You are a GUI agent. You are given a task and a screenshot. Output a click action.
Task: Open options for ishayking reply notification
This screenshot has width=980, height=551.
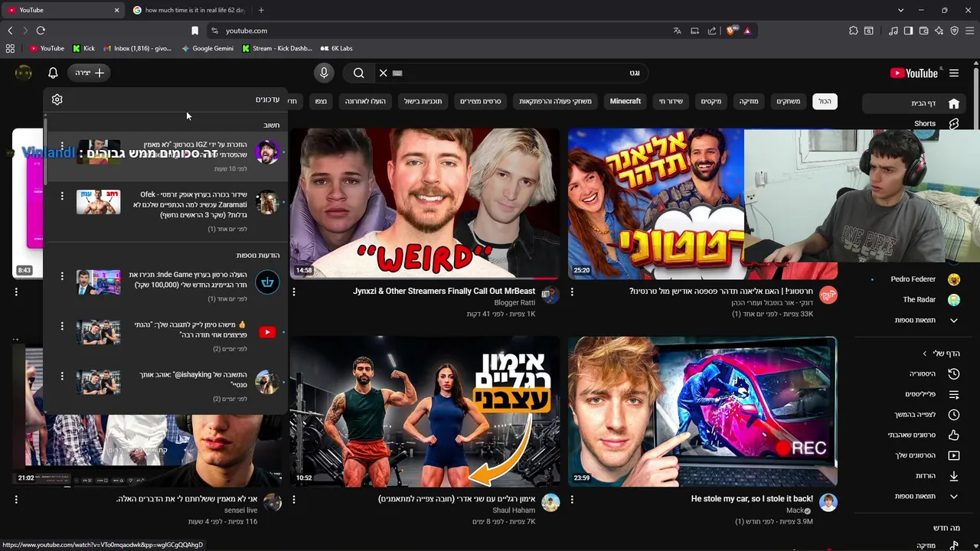(x=62, y=376)
